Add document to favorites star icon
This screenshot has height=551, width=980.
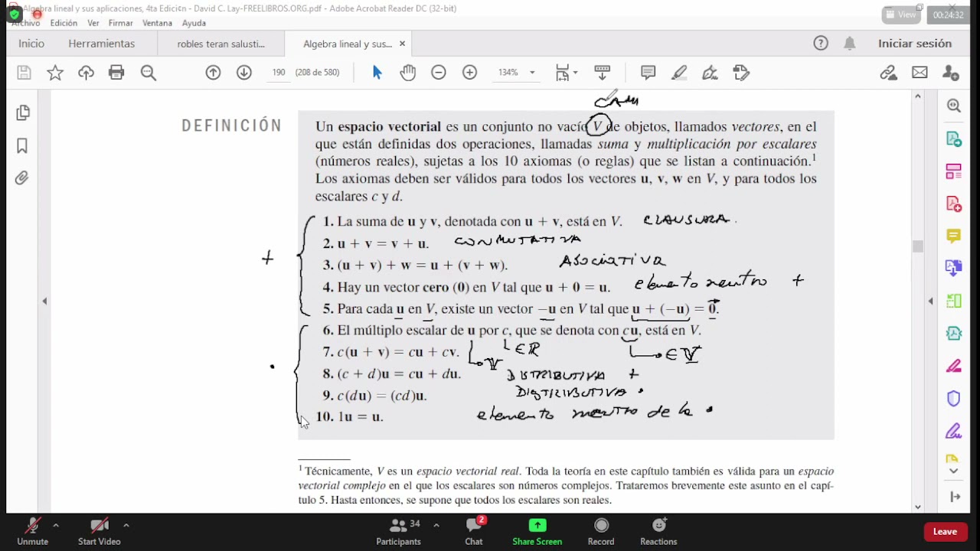pos(55,73)
